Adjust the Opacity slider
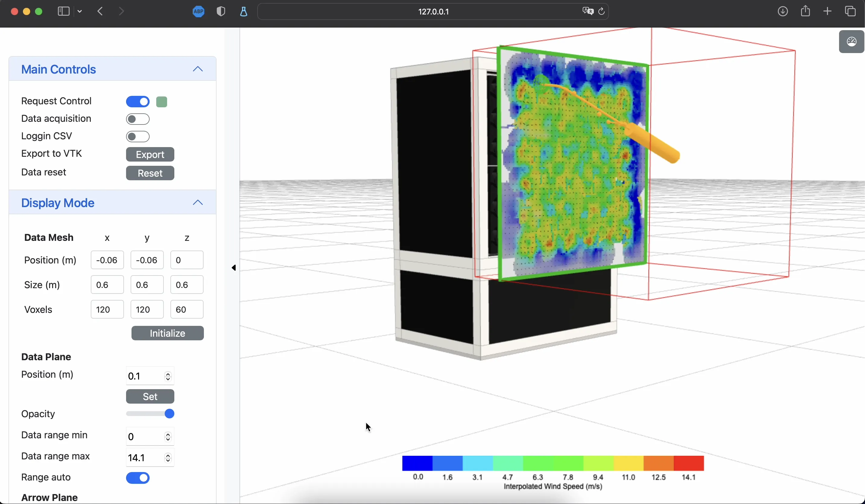 150,414
